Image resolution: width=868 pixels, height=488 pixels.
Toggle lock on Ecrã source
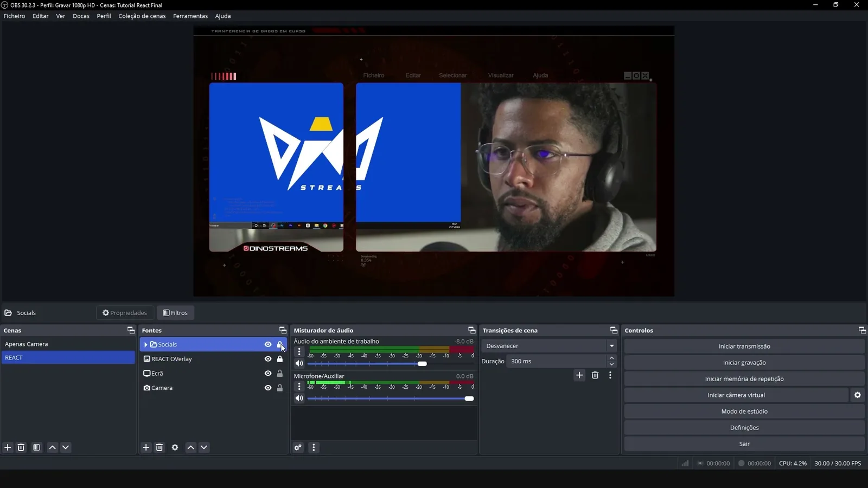[280, 374]
